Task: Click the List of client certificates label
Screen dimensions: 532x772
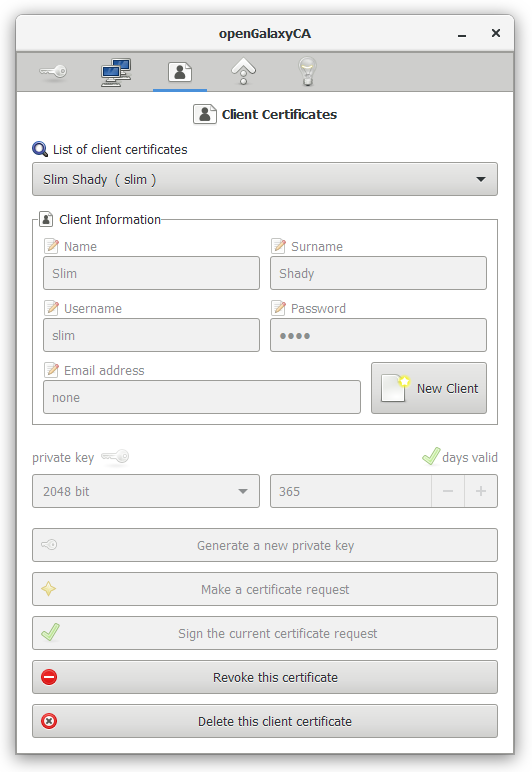Action: click(120, 149)
